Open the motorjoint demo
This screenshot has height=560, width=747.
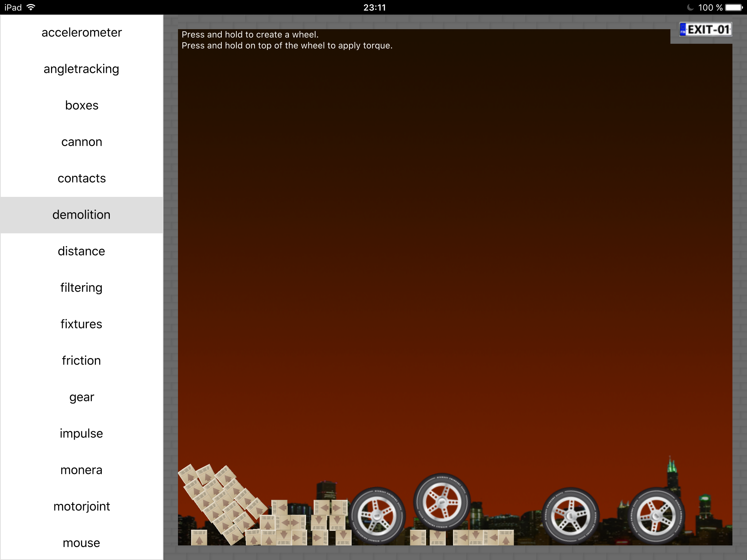click(82, 507)
